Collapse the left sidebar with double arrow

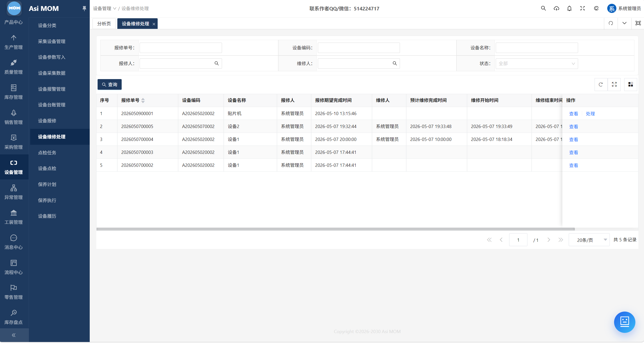[x=14, y=335]
